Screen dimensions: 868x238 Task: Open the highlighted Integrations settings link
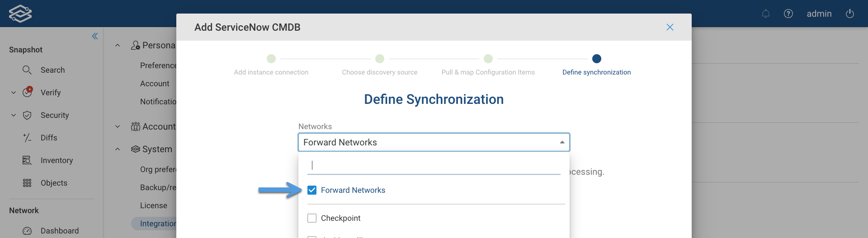[154, 224]
